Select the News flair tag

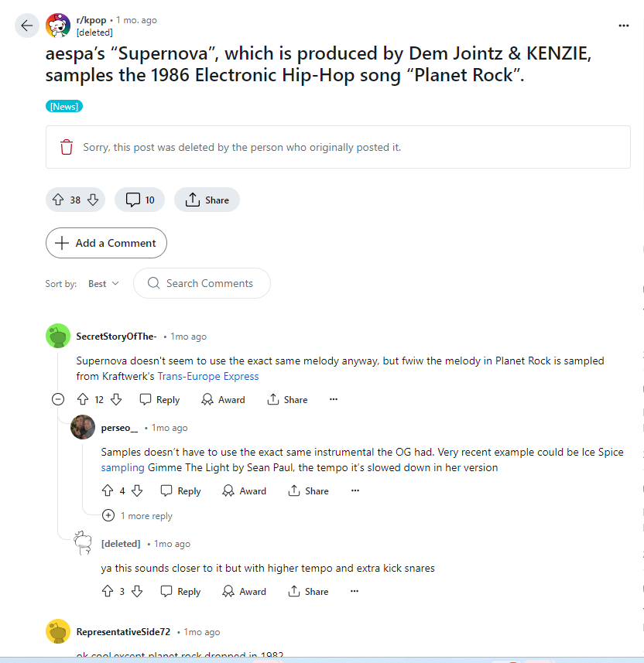coord(63,106)
